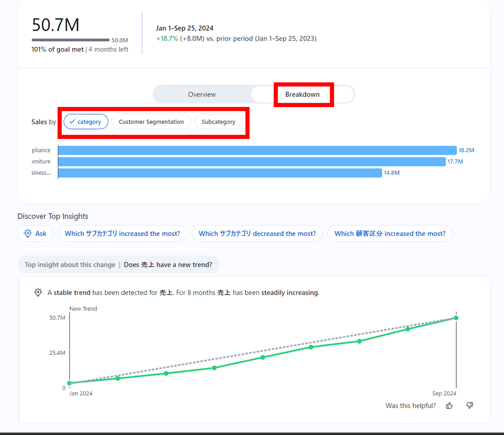Choose the Subcategory breakdown chip
The height and width of the screenshot is (435, 504).
[218, 122]
